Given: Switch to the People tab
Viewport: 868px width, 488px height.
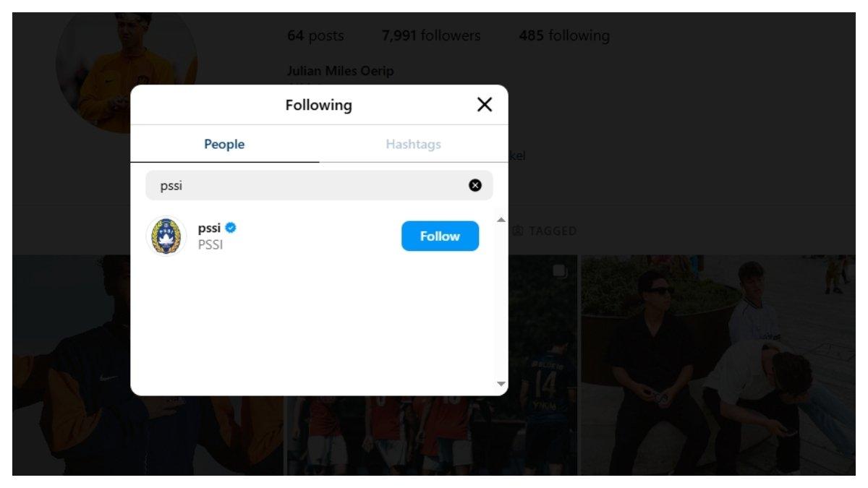Looking at the screenshot, I should pyautogui.click(x=224, y=144).
